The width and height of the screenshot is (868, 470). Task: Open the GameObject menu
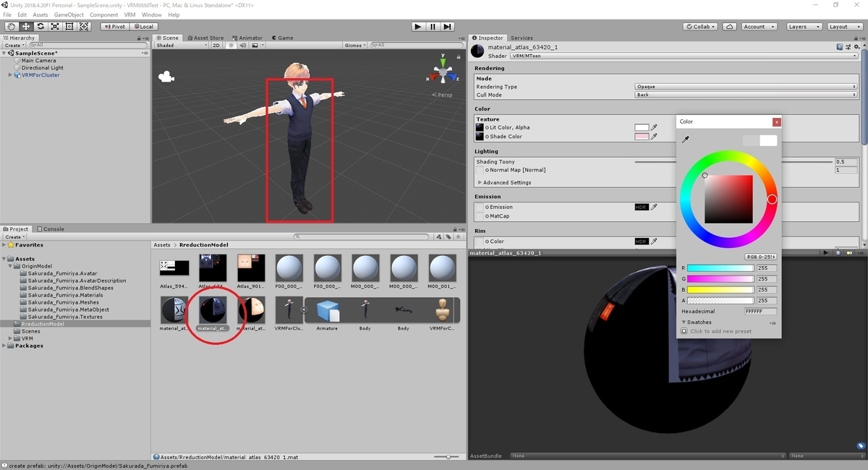(69, 14)
